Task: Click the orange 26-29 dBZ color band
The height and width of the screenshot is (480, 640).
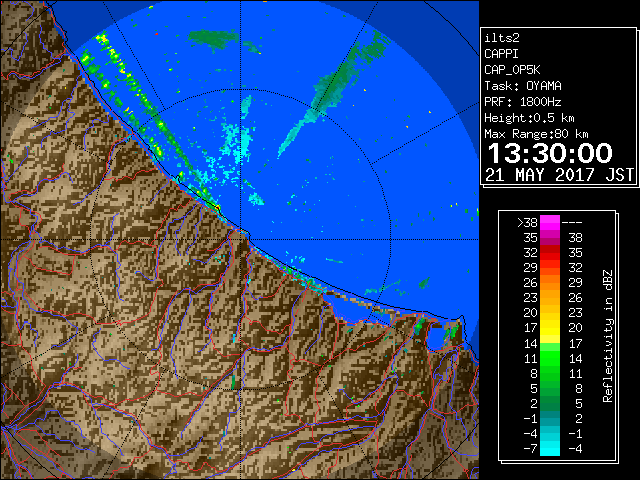Action: pos(550,283)
